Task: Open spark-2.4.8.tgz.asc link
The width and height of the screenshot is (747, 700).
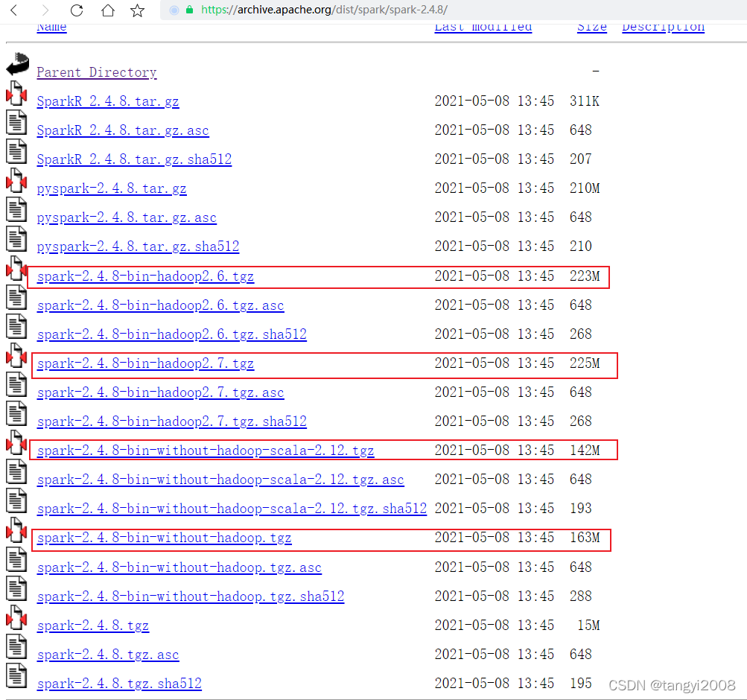Action: coord(108,655)
